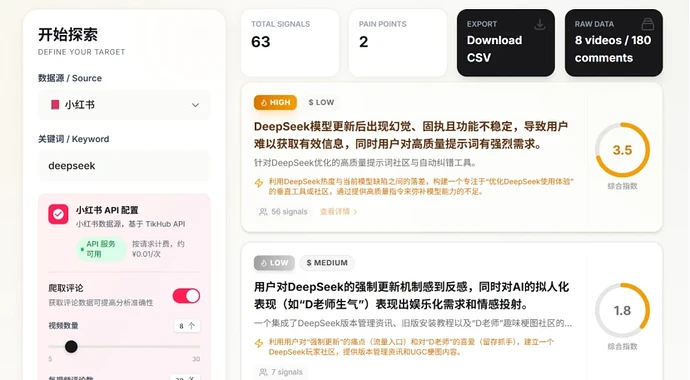Click the flame icon in gray LOW badge

(x=264, y=263)
